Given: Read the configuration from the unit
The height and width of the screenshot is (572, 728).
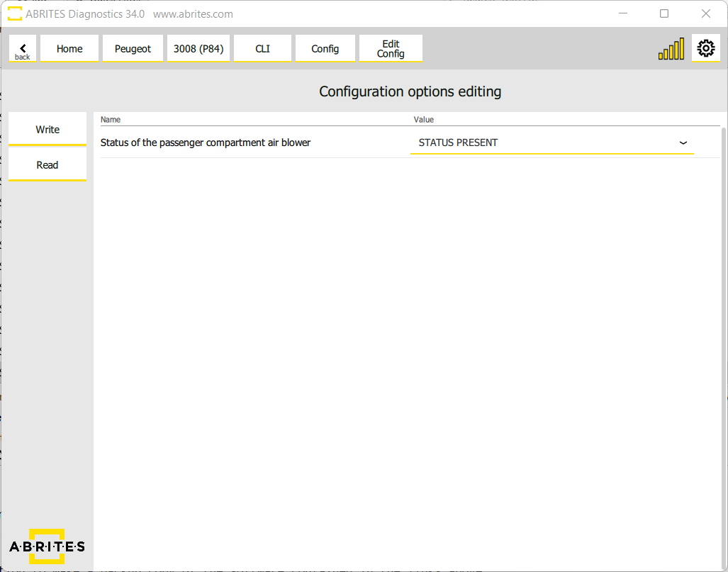Looking at the screenshot, I should 47,165.
